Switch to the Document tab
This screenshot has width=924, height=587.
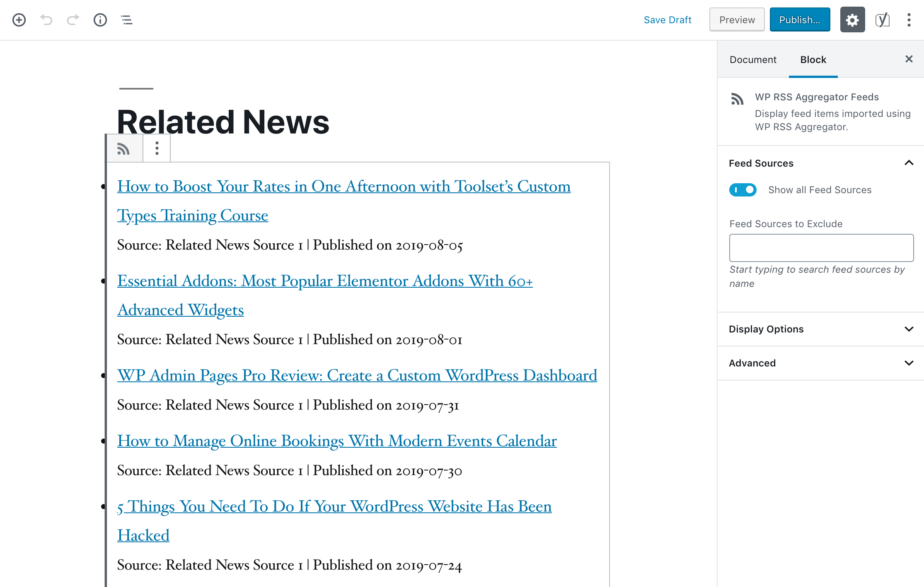pos(753,60)
